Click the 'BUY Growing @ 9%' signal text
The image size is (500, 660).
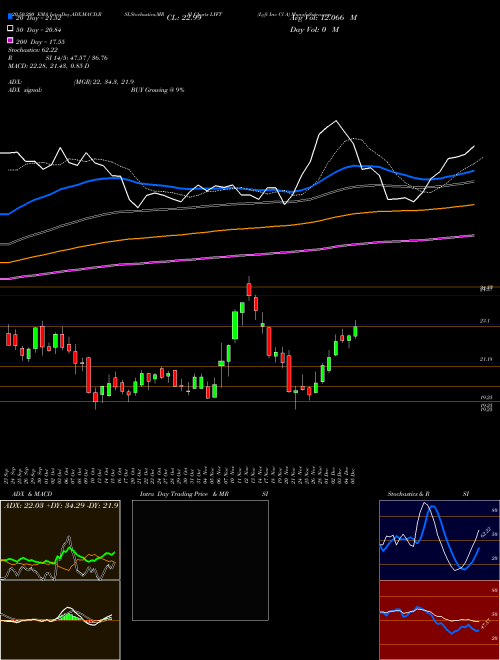click(157, 90)
